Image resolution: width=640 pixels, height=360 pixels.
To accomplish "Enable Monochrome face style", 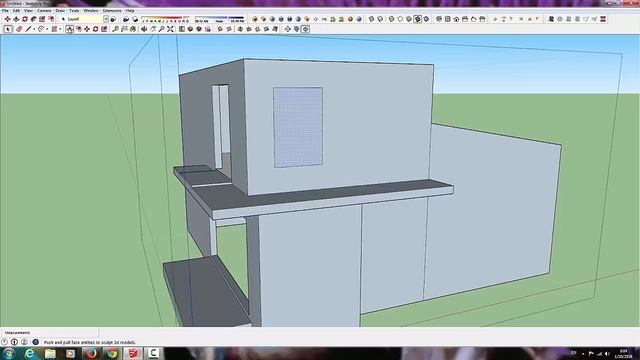I will coord(426,19).
